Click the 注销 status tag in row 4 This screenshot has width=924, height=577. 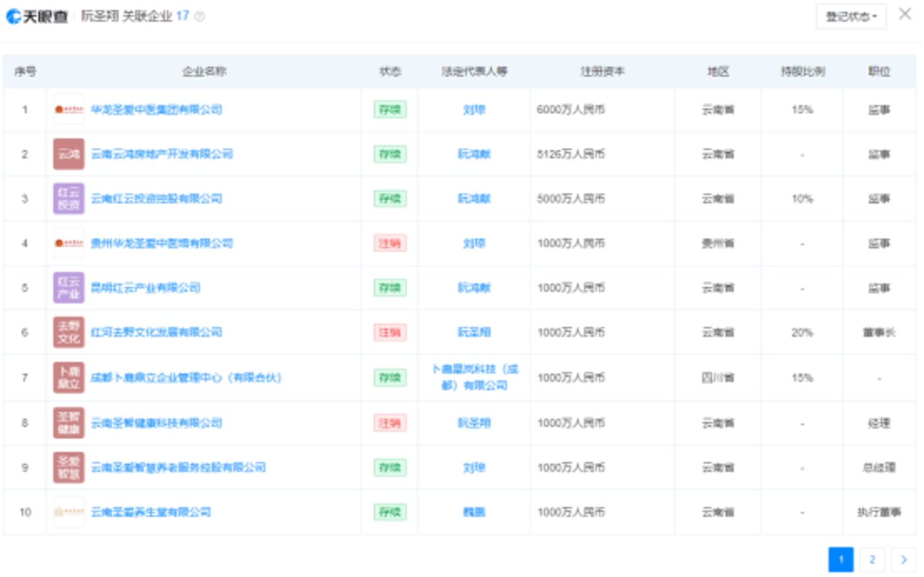390,244
